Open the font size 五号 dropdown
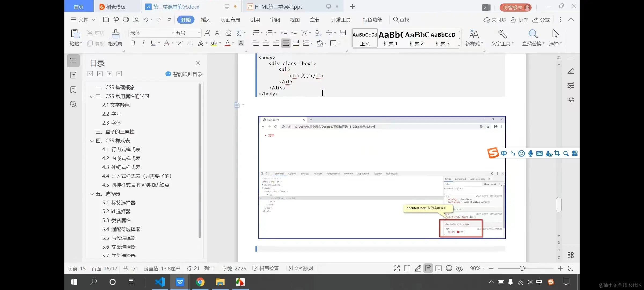The height and width of the screenshot is (290, 644). tap(199, 33)
